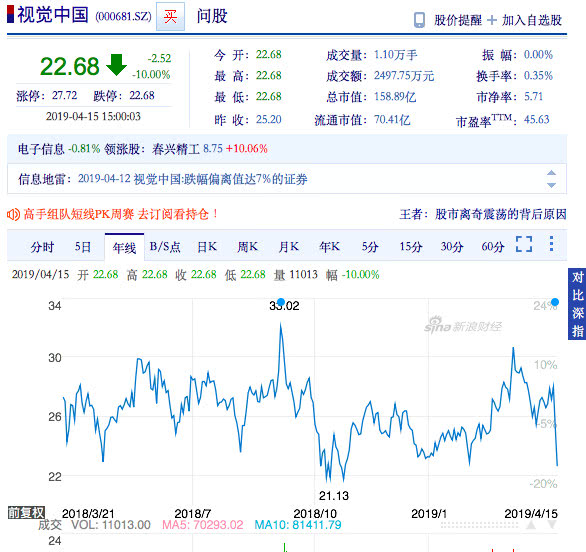Viewport: 586px width, 552px height.
Task: Click 成交额 value 2497.75万元
Action: (404, 76)
